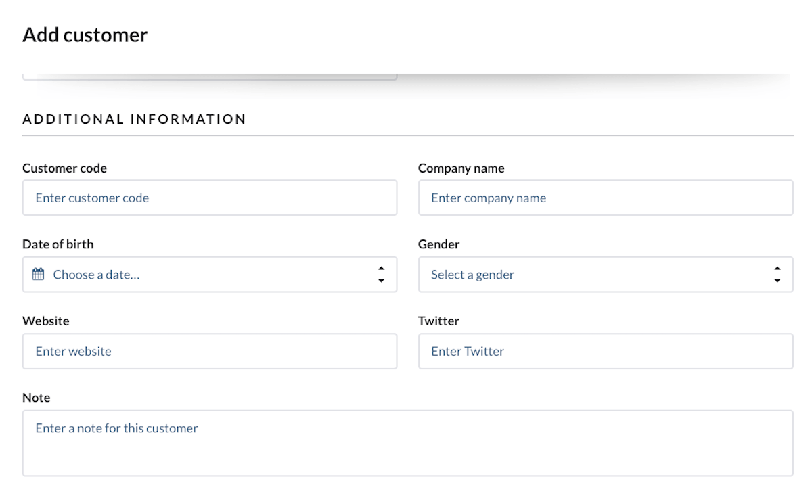
Task: Open the 'Select a gender' combo box
Action: [595, 275]
